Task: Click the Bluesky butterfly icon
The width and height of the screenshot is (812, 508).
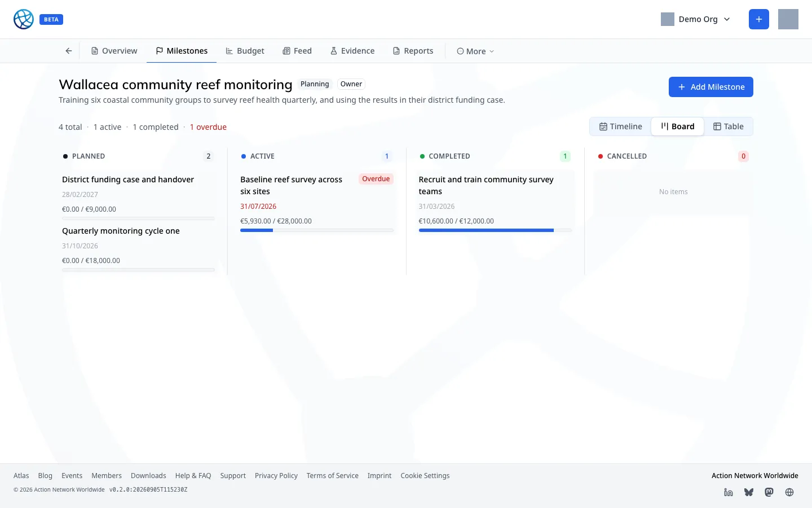Action: (749, 492)
